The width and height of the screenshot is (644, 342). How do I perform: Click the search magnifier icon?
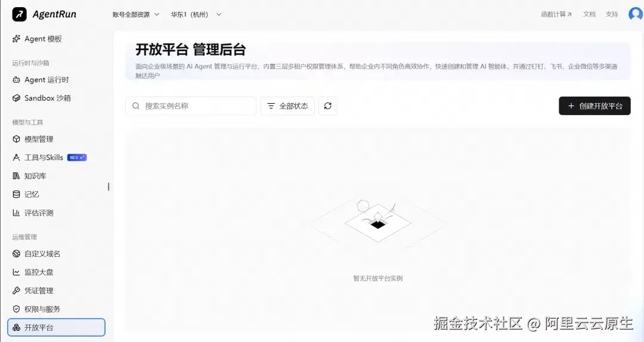135,106
